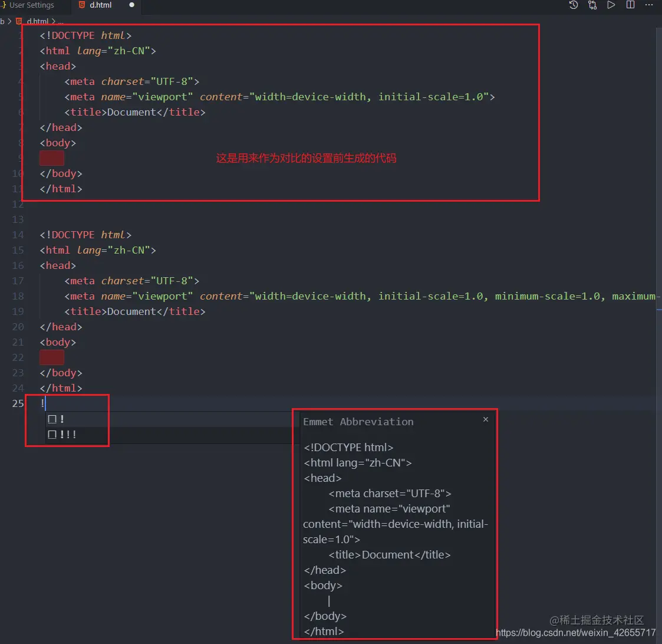The image size is (662, 644).
Task: Click d.html in the breadcrumb path
Action: pyautogui.click(x=37, y=21)
